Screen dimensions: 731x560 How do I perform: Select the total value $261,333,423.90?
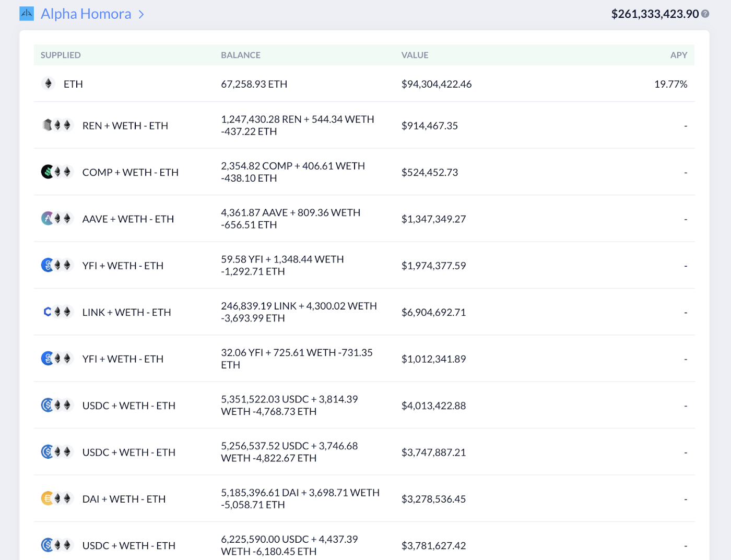655,14
